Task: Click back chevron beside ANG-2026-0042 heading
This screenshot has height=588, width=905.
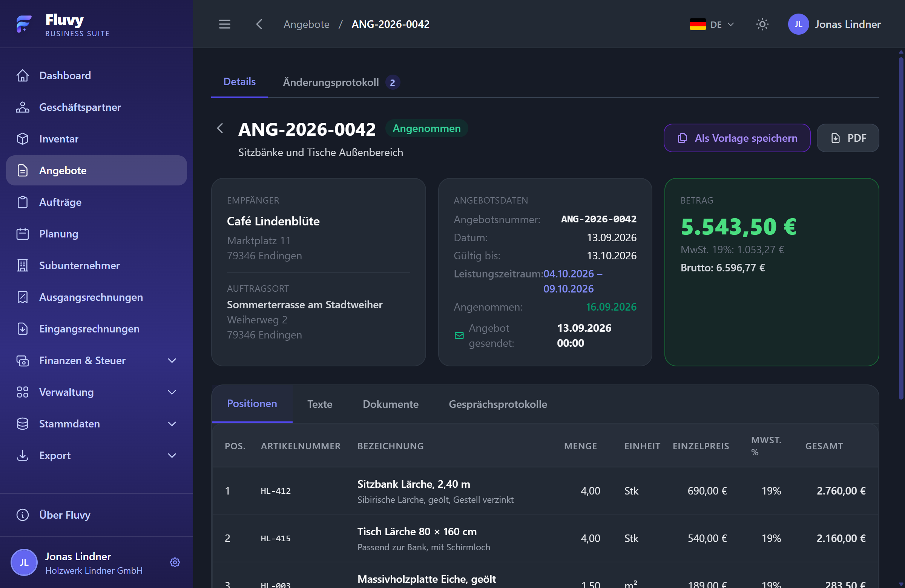Action: pos(220,129)
